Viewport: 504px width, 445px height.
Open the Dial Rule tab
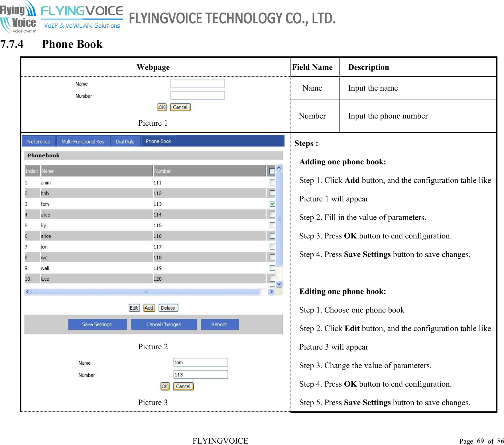click(125, 141)
